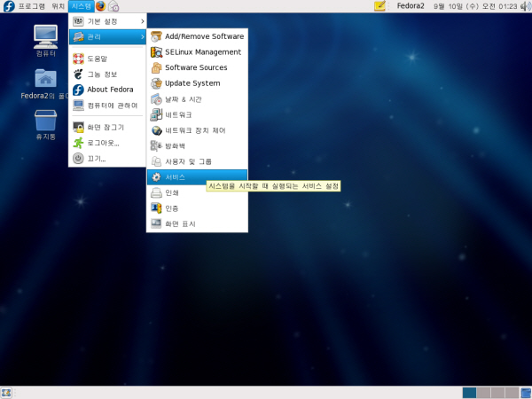Viewport: 532px width, 399px height.
Task: Switch to the second workspace
Action: [483, 393]
